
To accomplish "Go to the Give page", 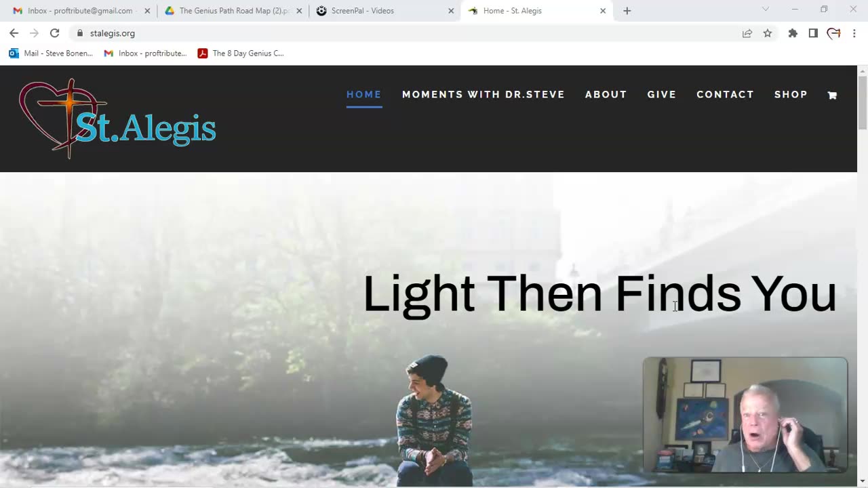I will 662,95.
